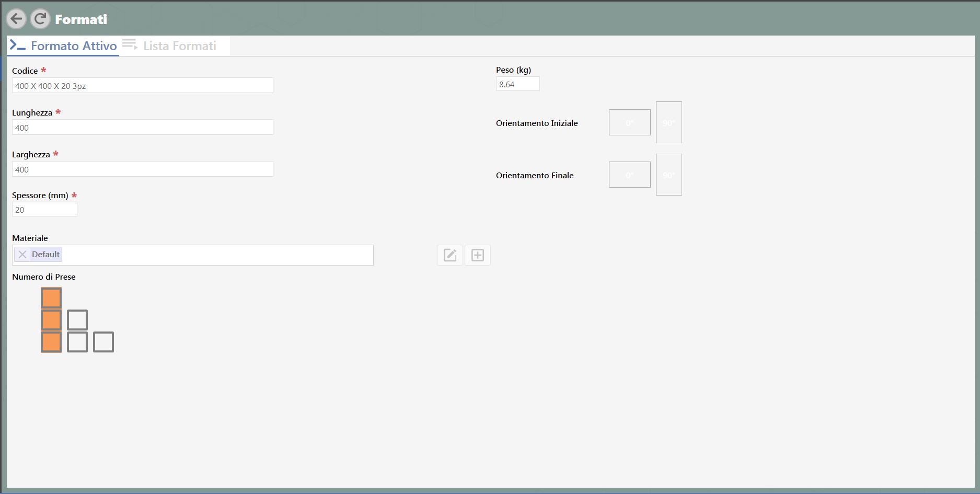The image size is (980, 494).
Task: Click the Spessore (mm) input field
Action: (x=44, y=210)
